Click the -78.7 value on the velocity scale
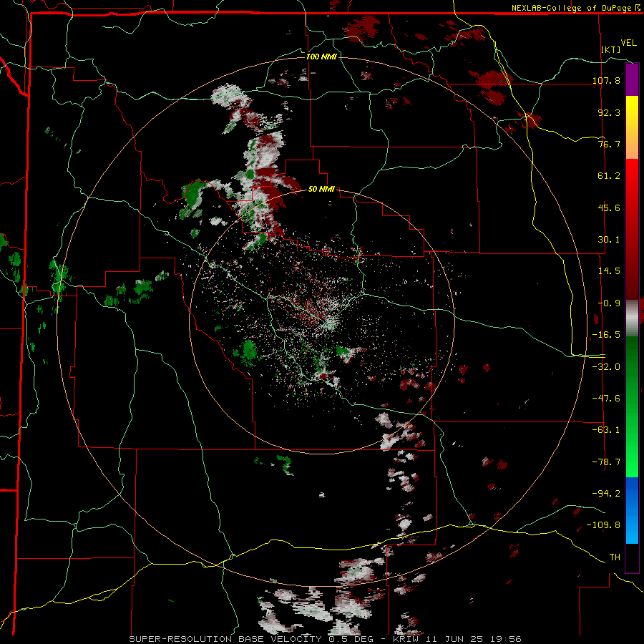644x644 pixels. coord(606,462)
